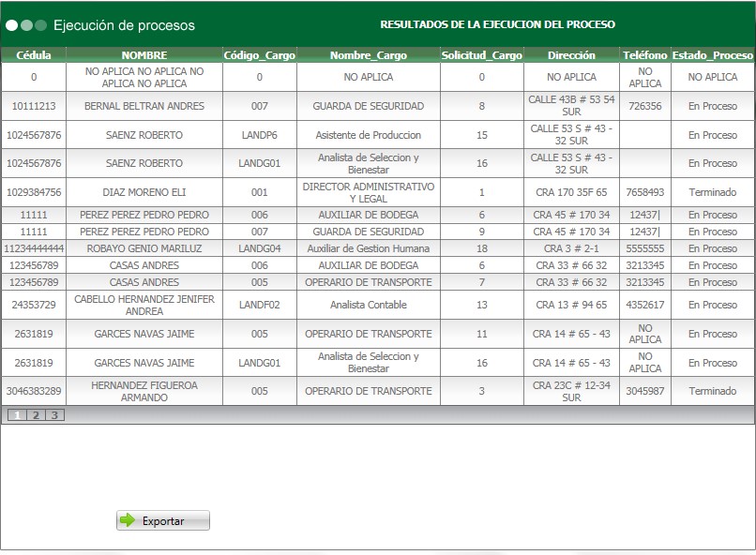Click the Solicitud_Cargo column header

click(481, 55)
